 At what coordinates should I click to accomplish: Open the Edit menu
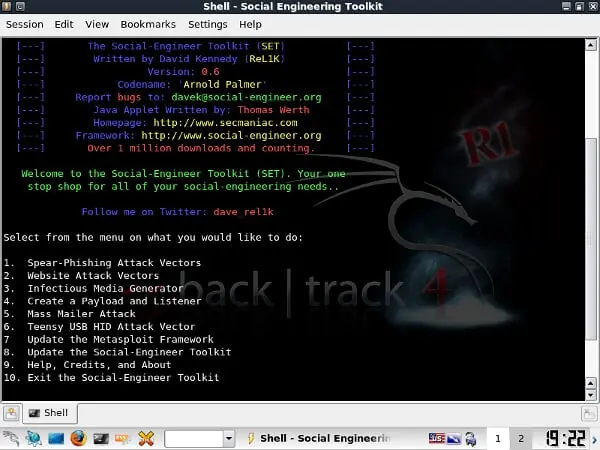coord(64,24)
